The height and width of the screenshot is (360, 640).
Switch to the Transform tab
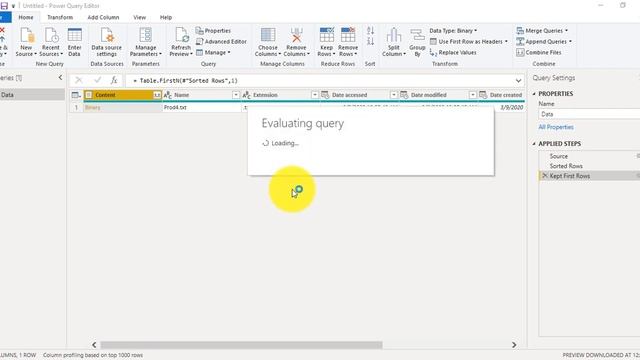pyautogui.click(x=60, y=18)
